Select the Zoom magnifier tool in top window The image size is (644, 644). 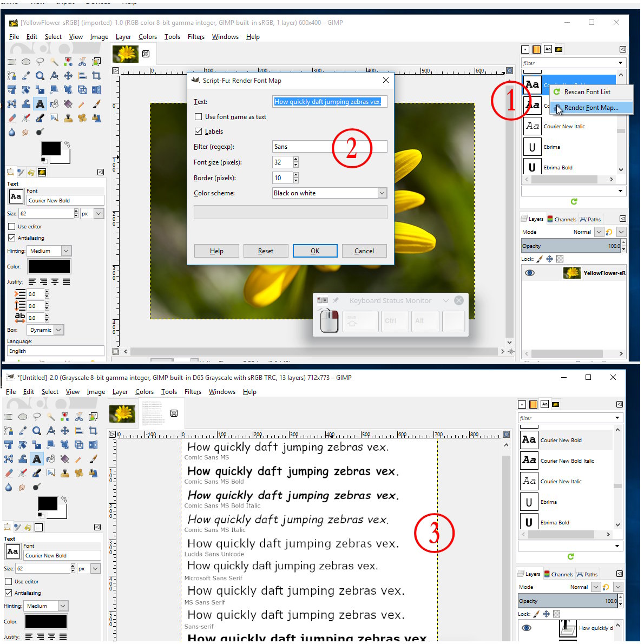click(x=40, y=76)
